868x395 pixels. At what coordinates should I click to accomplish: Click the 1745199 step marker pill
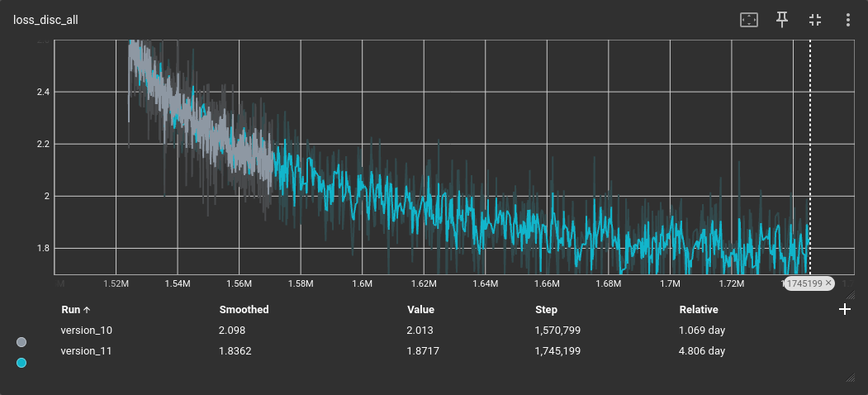(x=804, y=283)
